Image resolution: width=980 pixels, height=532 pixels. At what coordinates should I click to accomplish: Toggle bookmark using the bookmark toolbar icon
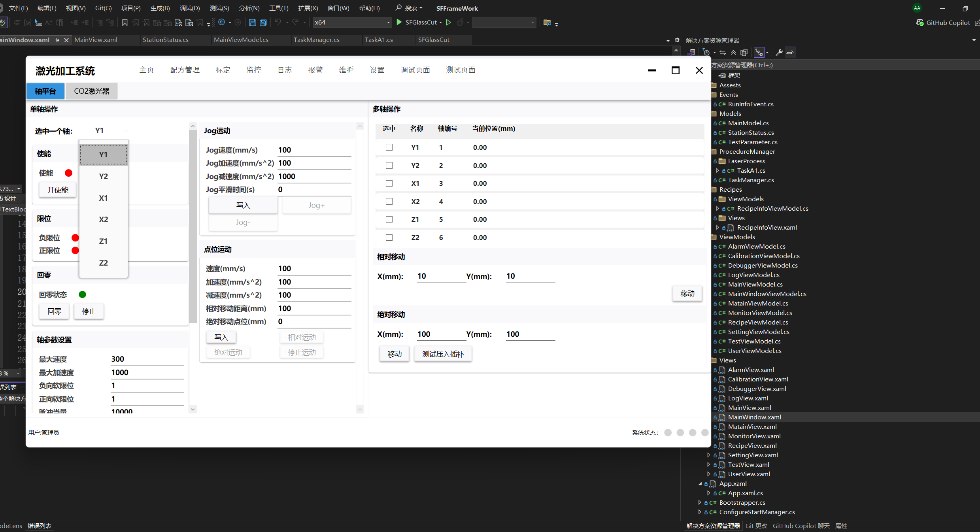(125, 23)
